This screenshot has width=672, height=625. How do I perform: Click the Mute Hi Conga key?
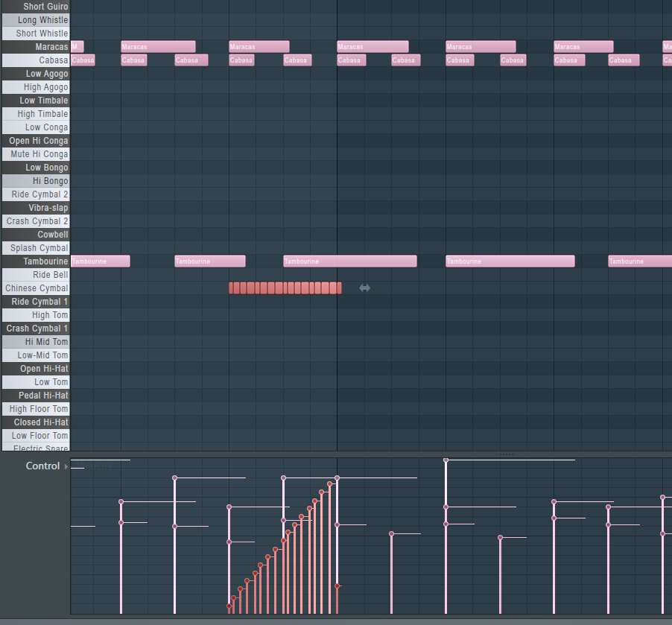36,154
